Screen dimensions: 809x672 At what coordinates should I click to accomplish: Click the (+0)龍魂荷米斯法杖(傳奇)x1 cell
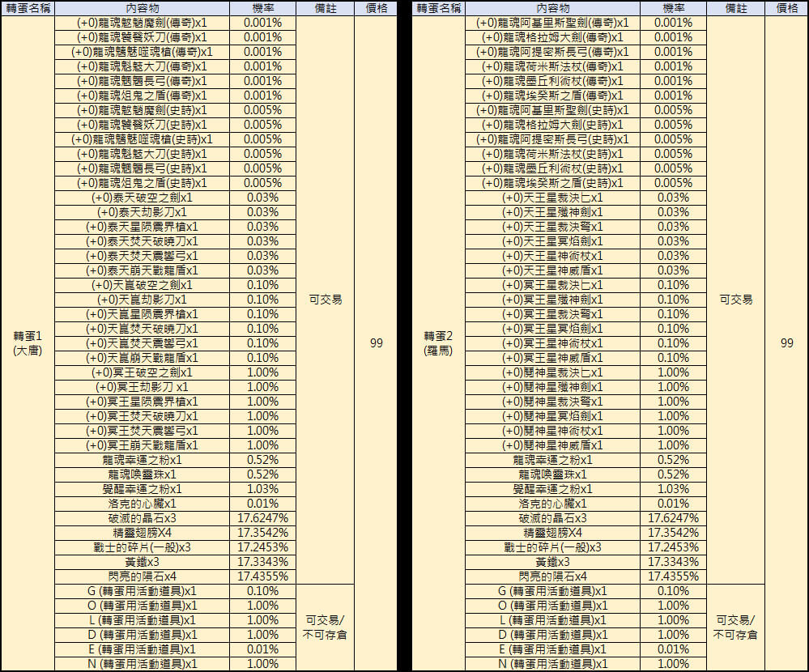click(552, 66)
